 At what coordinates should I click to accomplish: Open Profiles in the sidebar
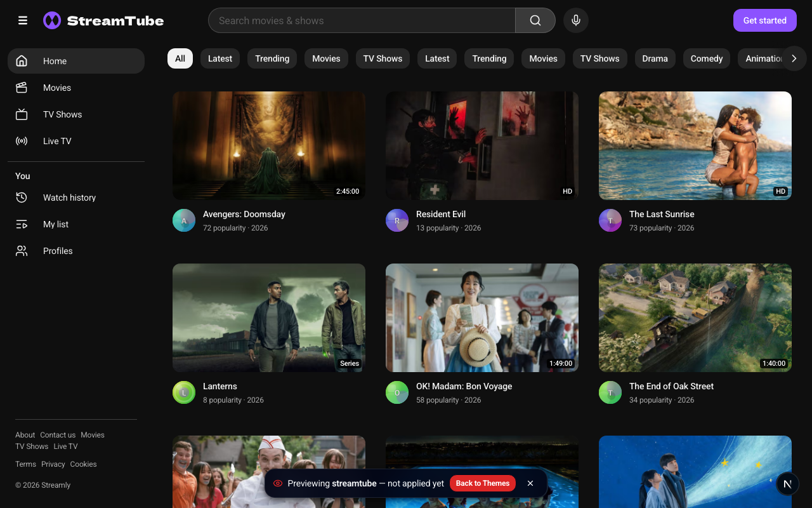(76, 251)
